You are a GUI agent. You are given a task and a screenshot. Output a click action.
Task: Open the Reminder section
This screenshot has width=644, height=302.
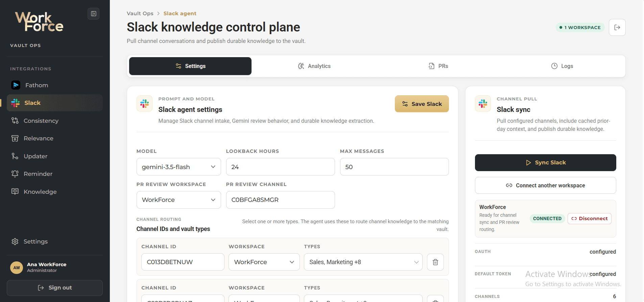(54, 174)
